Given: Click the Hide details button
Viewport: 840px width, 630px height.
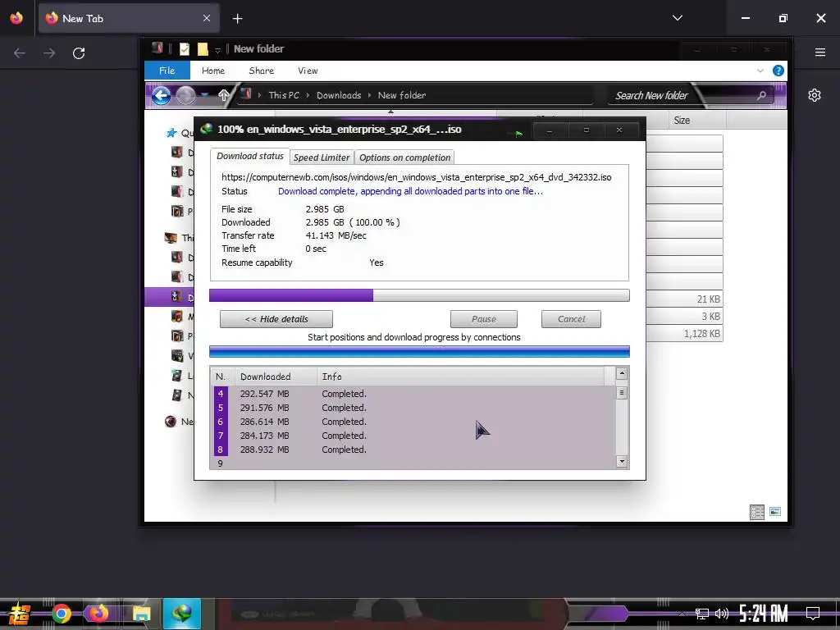Looking at the screenshot, I should (x=276, y=319).
